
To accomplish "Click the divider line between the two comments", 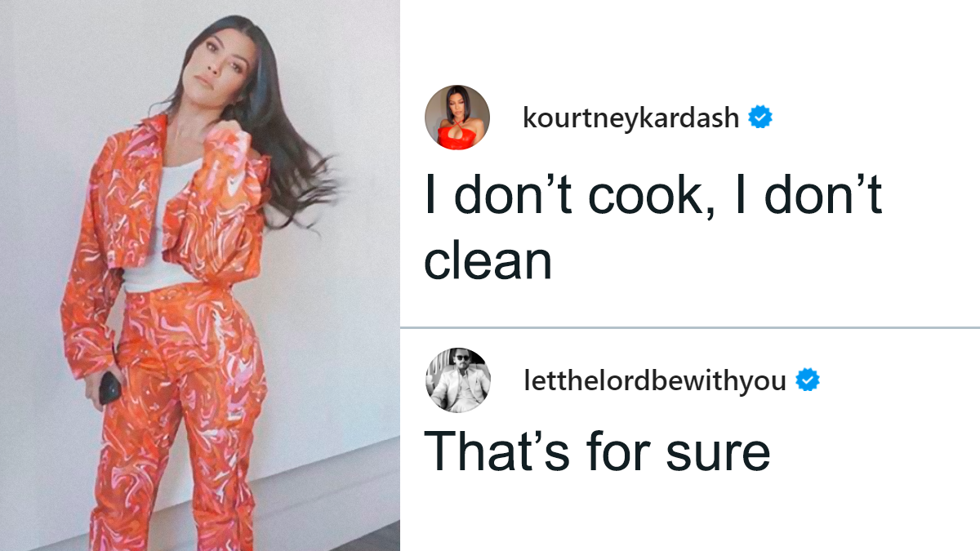I will tap(690, 328).
